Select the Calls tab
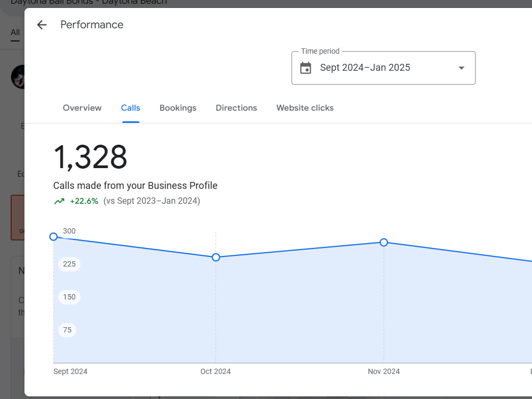 pos(131,108)
